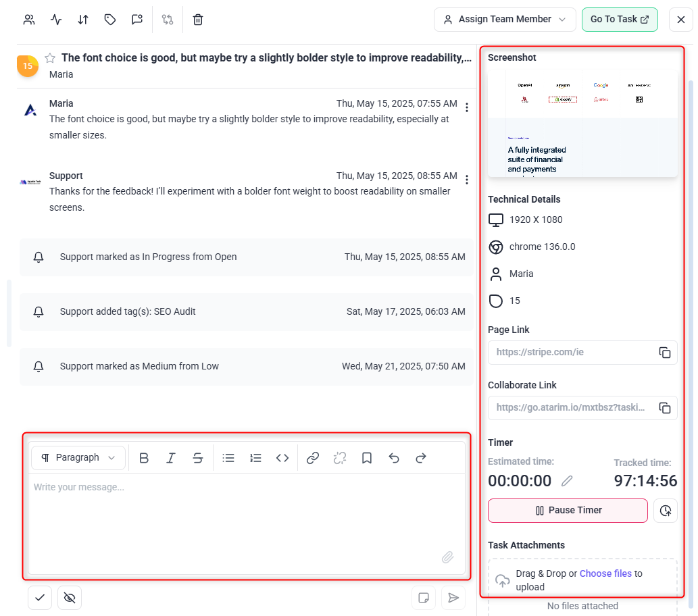Click the Go To Task button
698x616 pixels.
coord(619,20)
